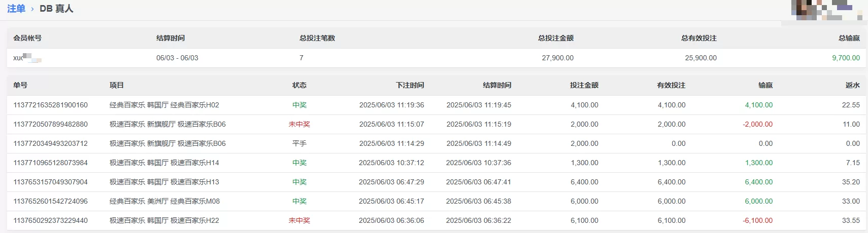Click the 总输赢 column header

click(849, 38)
